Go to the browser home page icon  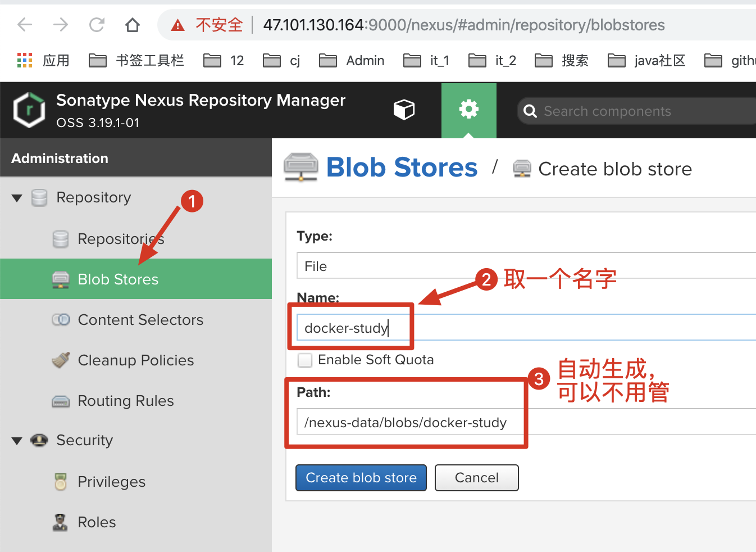tap(133, 25)
